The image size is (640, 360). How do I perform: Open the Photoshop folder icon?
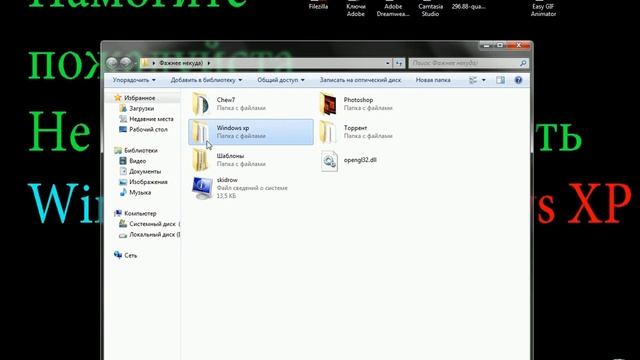pyautogui.click(x=328, y=104)
